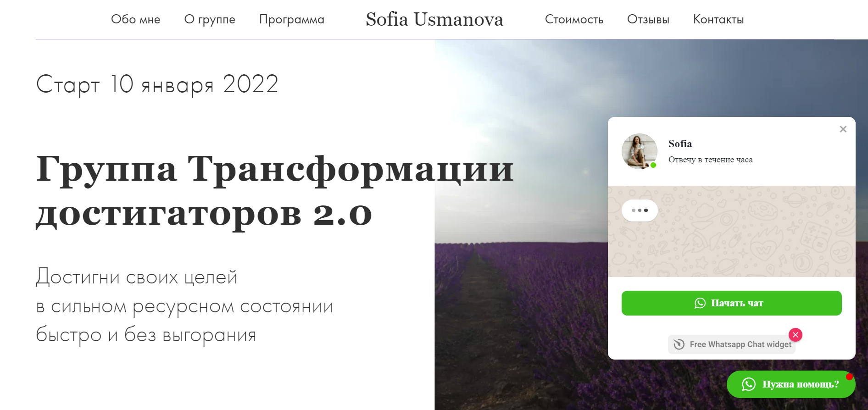
Task: Click Sofia's profile avatar photo
Action: (x=639, y=151)
